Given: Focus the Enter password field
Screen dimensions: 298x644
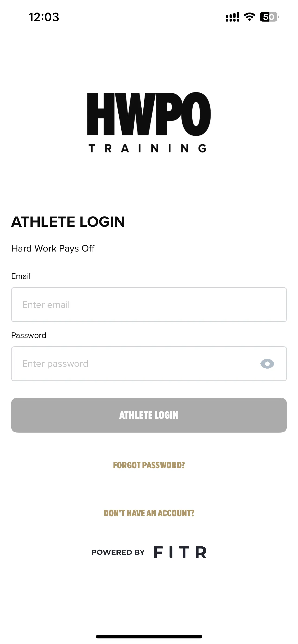Looking at the screenshot, I should [149, 364].
